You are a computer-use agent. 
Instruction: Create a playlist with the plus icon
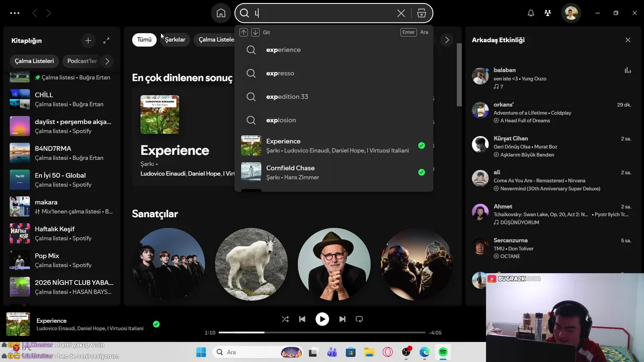(88, 40)
